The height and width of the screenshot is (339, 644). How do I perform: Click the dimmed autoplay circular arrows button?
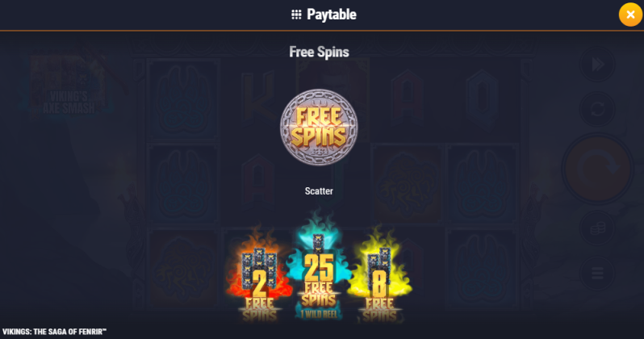[x=597, y=109]
